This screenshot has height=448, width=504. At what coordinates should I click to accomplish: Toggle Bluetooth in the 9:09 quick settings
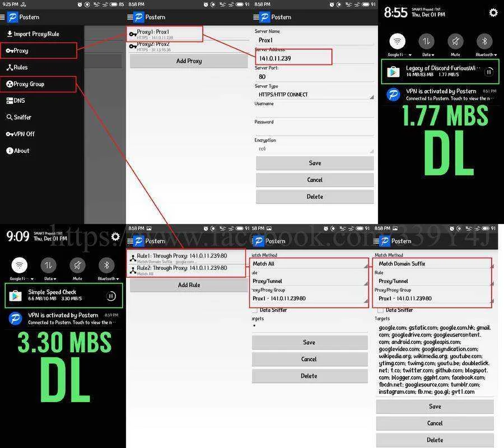tap(106, 265)
